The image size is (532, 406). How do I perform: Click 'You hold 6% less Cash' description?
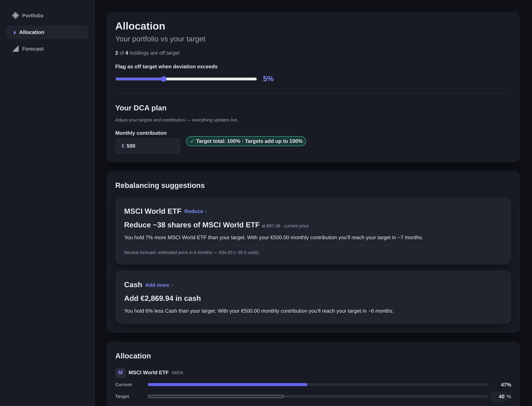coord(259,311)
